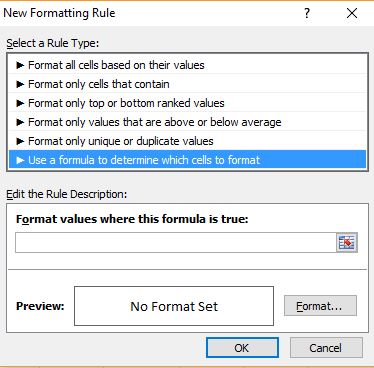
Task: Click arrow beside Use a formula rule
Action: click(x=20, y=160)
